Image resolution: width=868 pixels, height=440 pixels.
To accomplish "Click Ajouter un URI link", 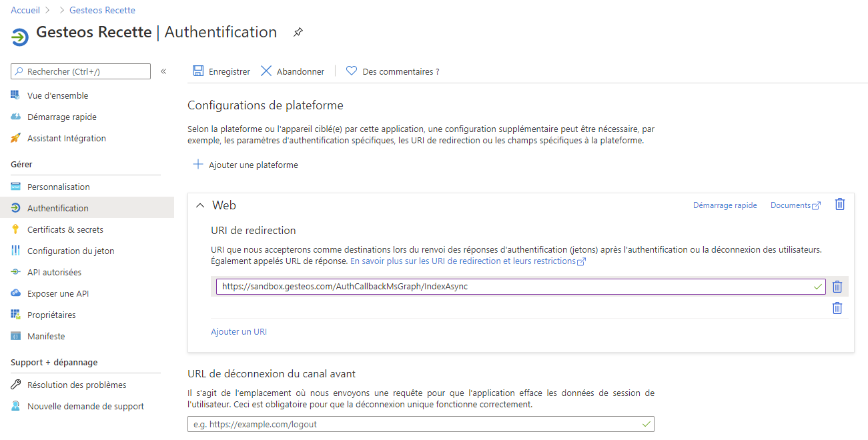I will 239,331.
